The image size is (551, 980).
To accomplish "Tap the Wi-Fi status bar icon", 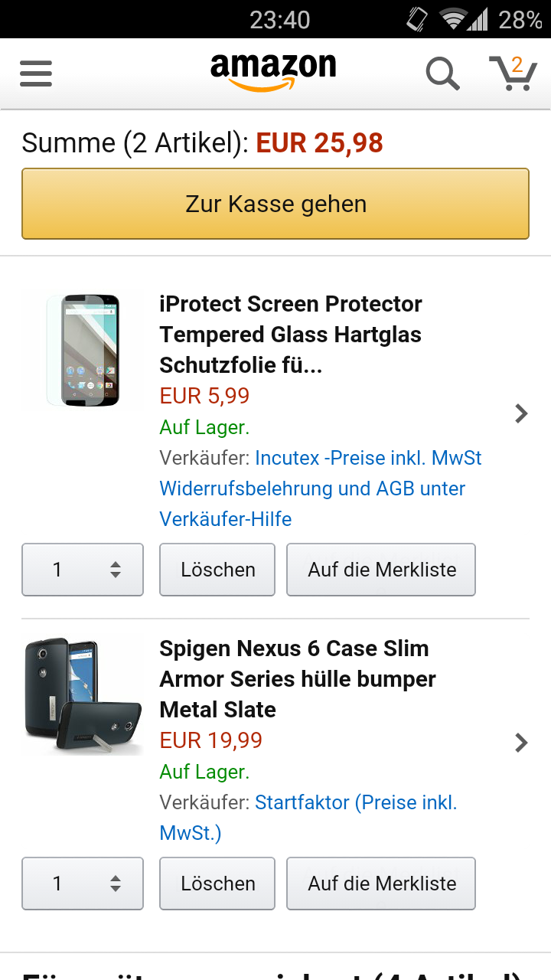I will (x=454, y=19).
